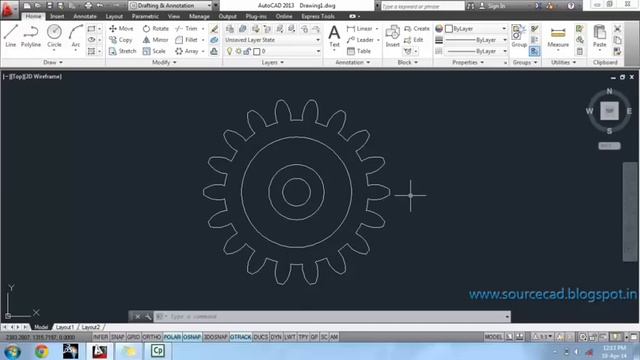
Task: Expand the Draw panel
Action: [x=53, y=62]
